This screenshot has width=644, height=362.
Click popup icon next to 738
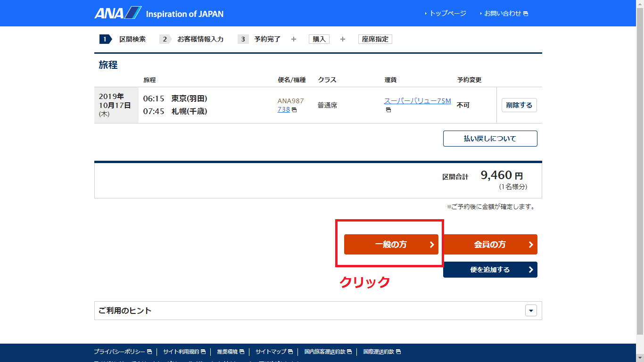[x=294, y=110]
